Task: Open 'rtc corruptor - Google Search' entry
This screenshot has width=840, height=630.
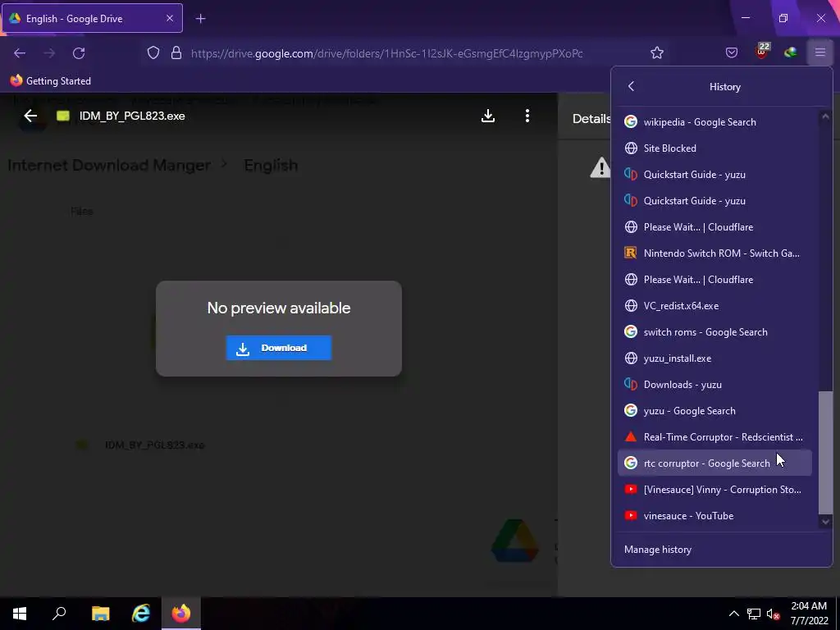Action: click(x=714, y=463)
